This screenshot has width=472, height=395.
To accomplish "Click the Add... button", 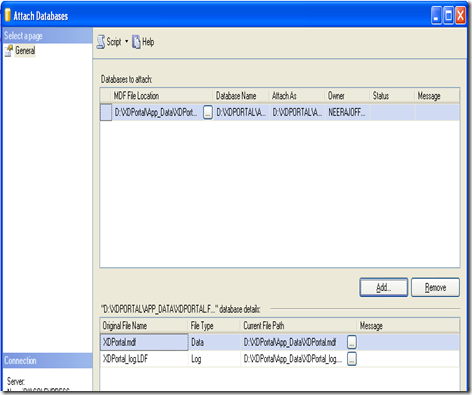I will tap(384, 287).
